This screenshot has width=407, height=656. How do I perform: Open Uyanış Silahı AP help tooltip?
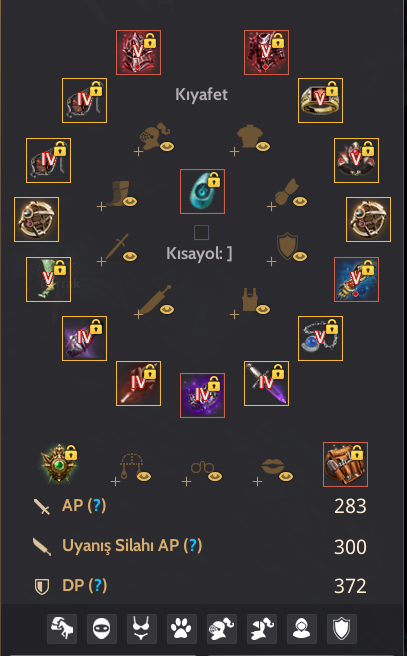tap(192, 545)
